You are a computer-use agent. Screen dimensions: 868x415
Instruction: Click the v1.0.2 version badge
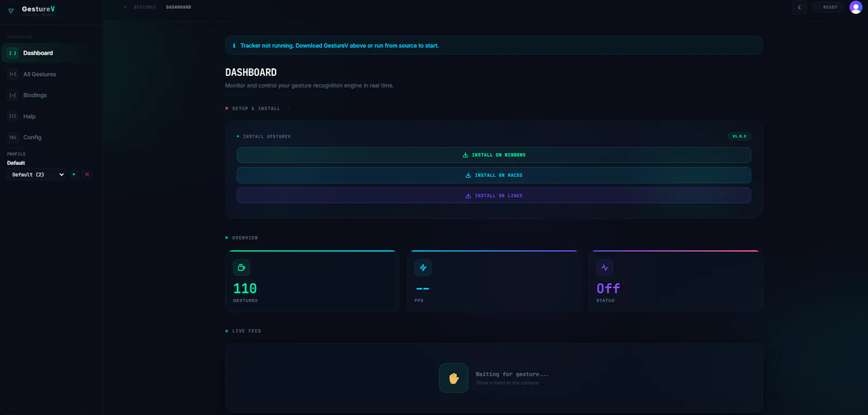click(739, 136)
